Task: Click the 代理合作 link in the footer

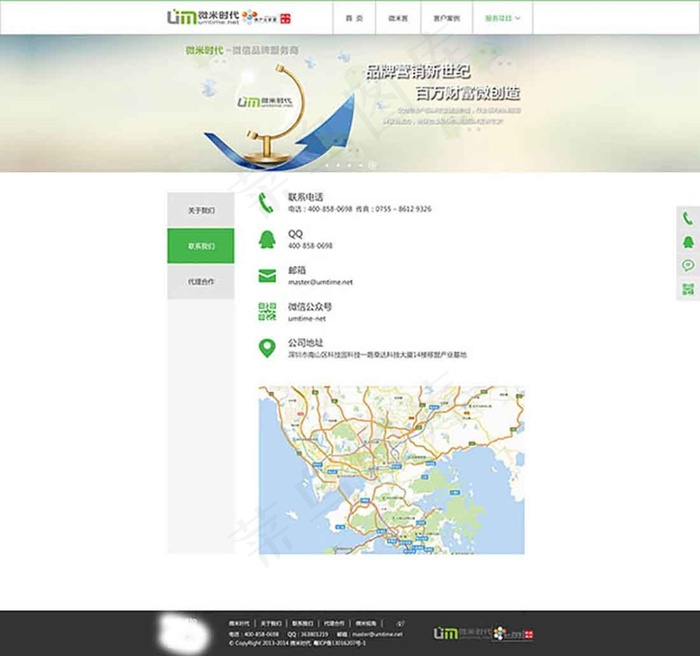Action: click(x=334, y=623)
